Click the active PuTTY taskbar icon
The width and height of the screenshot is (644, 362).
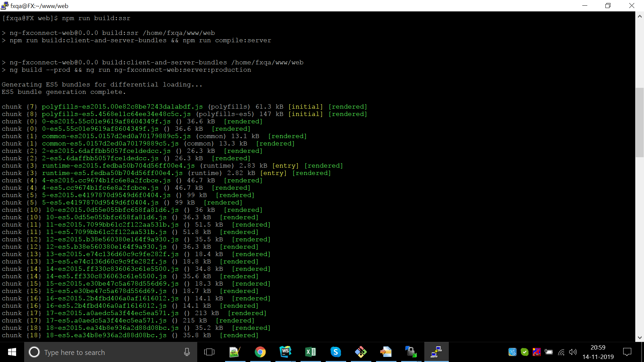(436, 352)
